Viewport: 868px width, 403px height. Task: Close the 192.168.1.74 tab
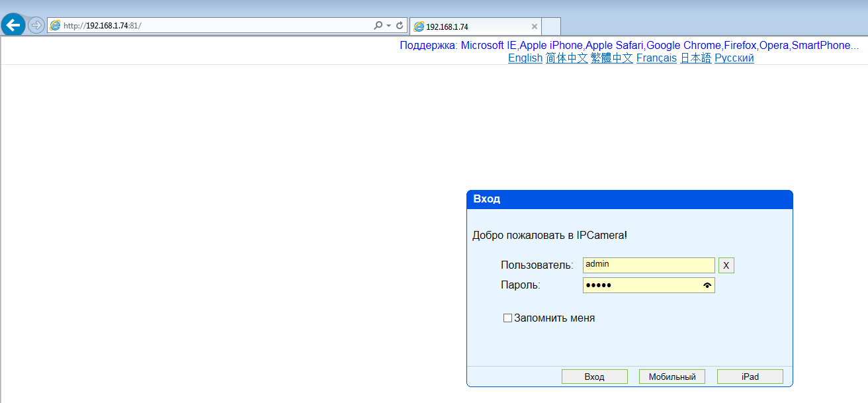click(534, 26)
